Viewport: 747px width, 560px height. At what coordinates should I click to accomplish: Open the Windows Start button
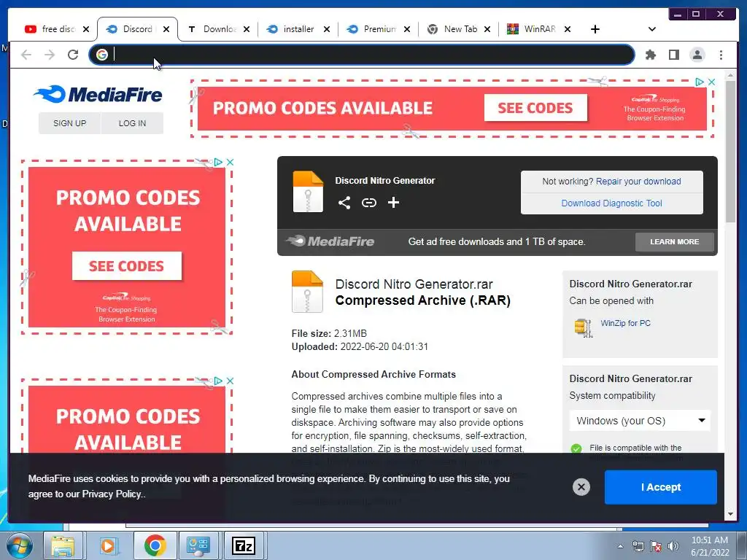coord(20,545)
